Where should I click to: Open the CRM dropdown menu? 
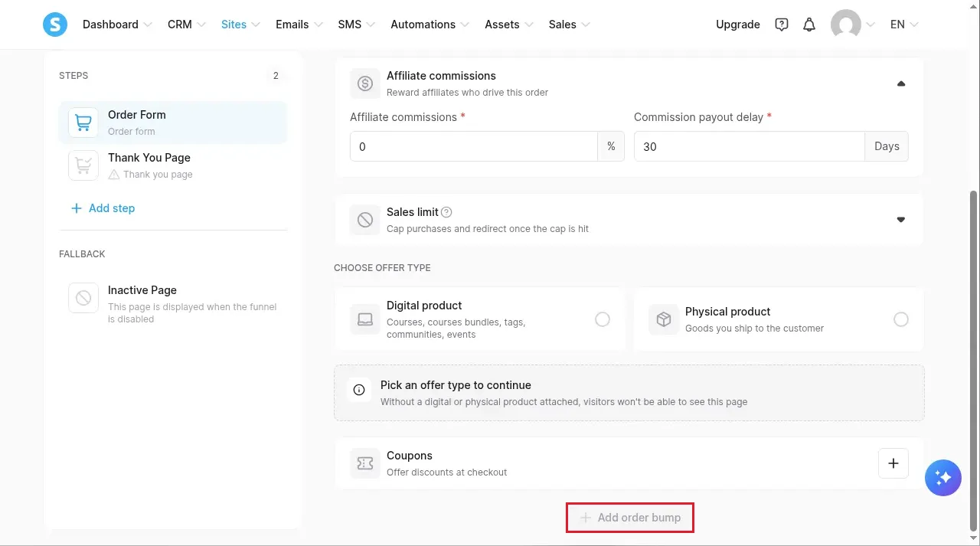[x=187, y=25]
